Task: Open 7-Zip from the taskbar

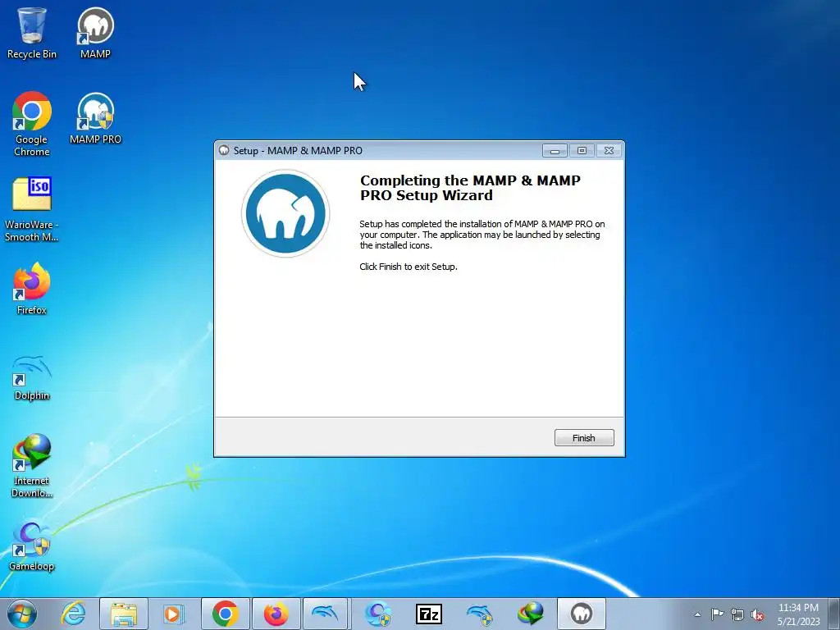Action: pos(428,614)
